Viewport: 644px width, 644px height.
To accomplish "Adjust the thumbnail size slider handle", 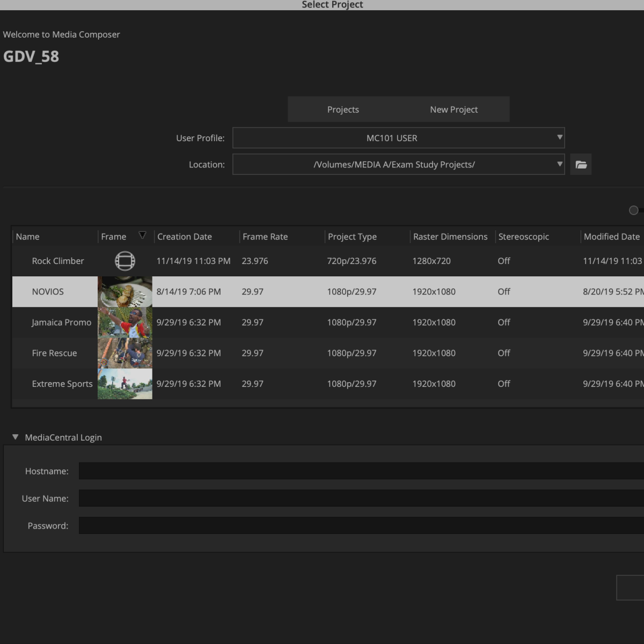I will point(634,210).
